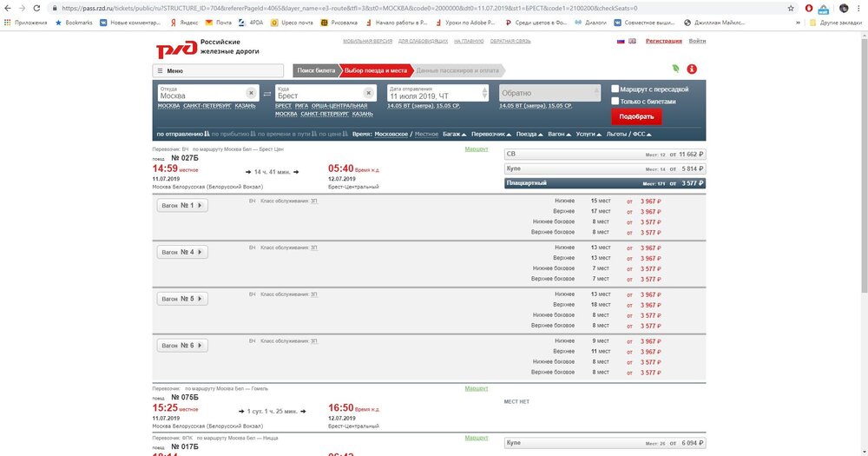This screenshot has width=868, height=456.
Task: Open the red info icon
Action: 692,69
